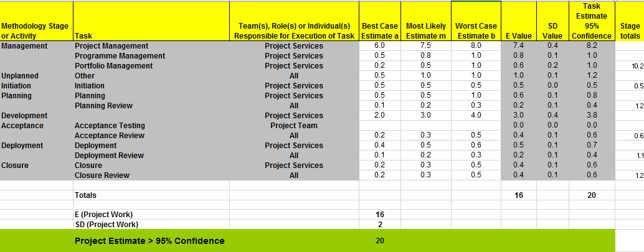Select the Stage totals column header
Viewport: 644px width, 252px height.
point(629,30)
